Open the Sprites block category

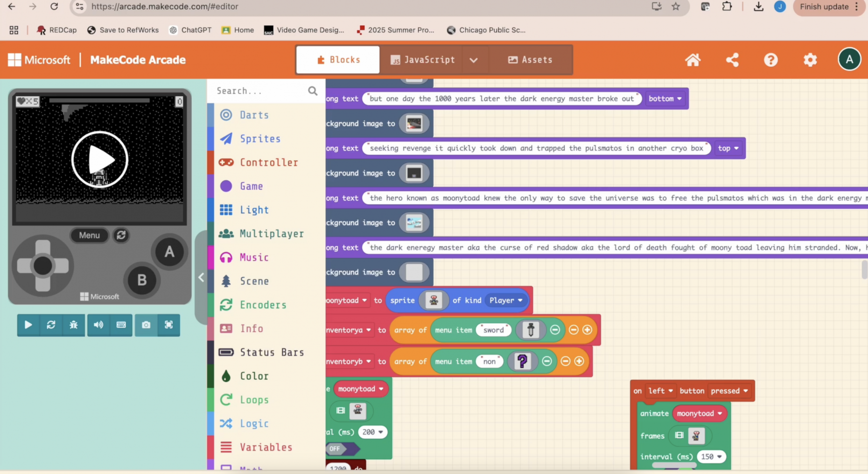(x=260, y=139)
